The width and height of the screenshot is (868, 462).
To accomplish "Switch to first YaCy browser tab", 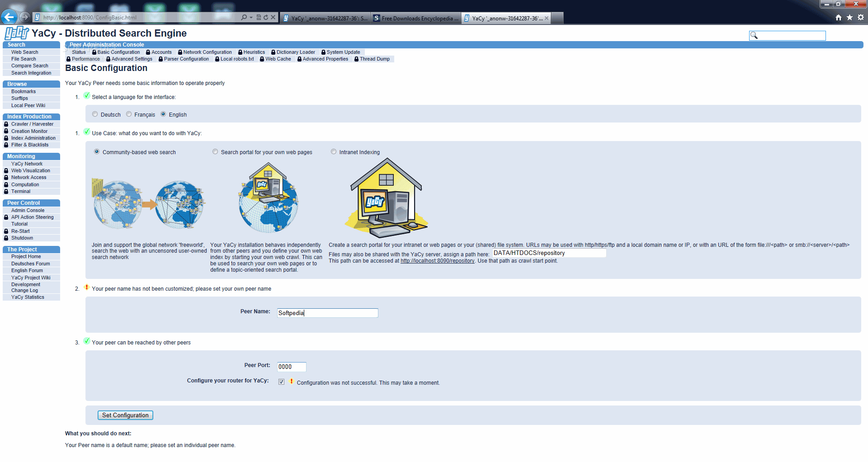I will [325, 18].
